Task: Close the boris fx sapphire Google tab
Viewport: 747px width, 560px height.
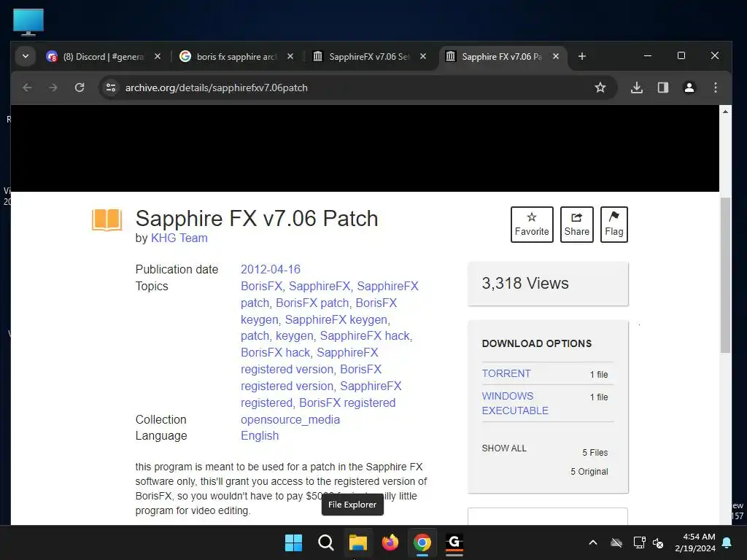Action: pos(290,56)
